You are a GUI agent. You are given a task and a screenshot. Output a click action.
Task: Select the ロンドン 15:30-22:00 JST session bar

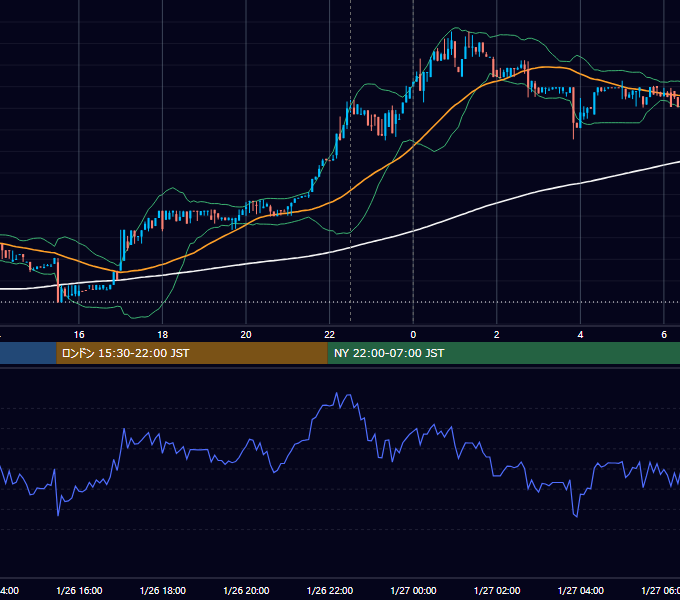[x=192, y=353]
